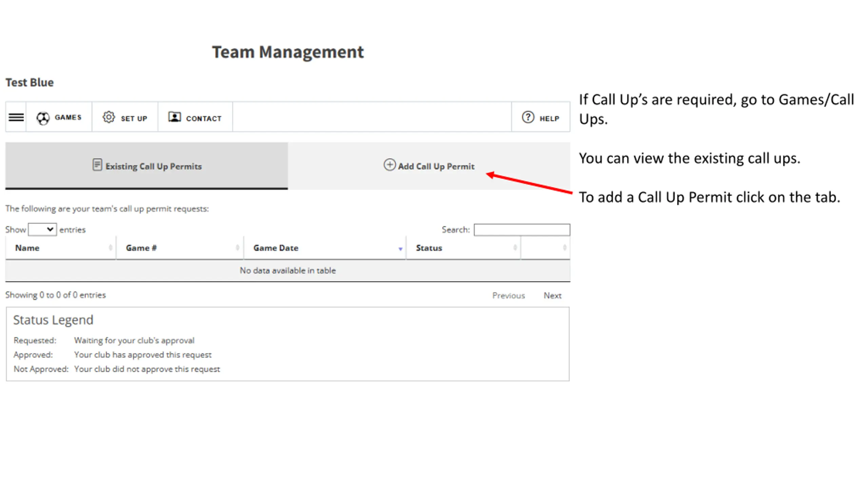868x488 pixels.
Task: Click the sort arrows on the unlabeled last column
Action: click(x=565, y=248)
